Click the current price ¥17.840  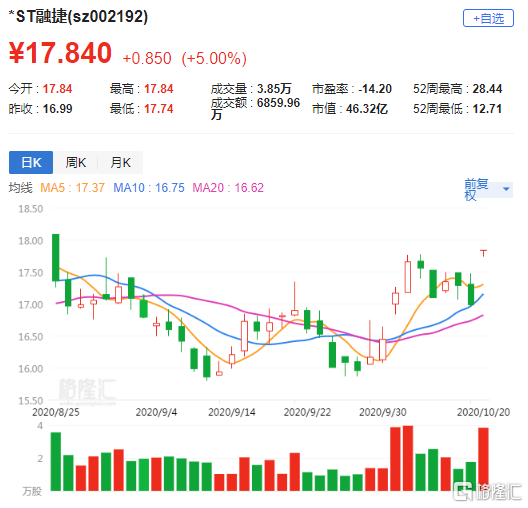(x=60, y=53)
